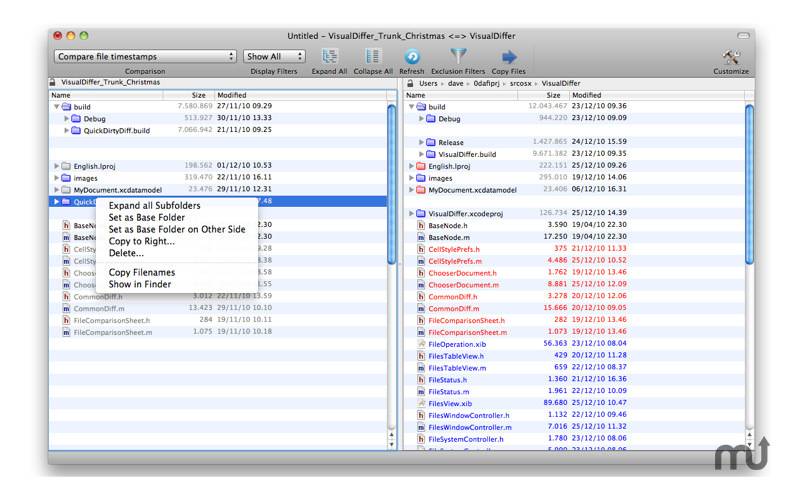
Task: Click the left pane vertical scrollbar thumb
Action: [392, 184]
